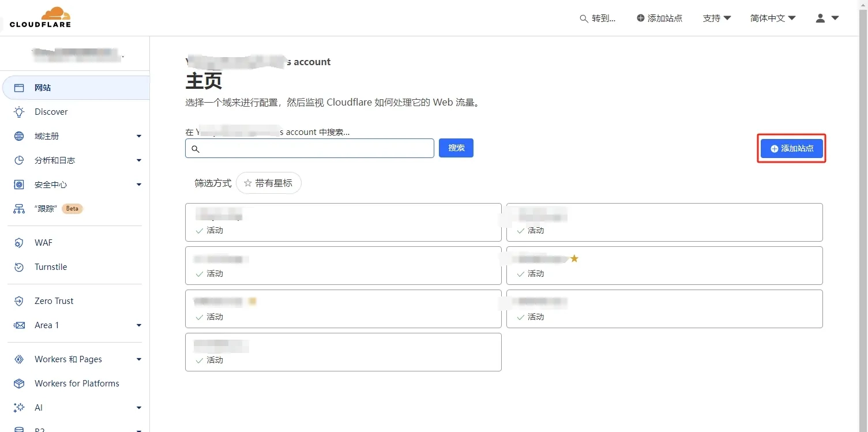868x432 pixels.
Task: Click the Zero Trust icon
Action: [19, 301]
